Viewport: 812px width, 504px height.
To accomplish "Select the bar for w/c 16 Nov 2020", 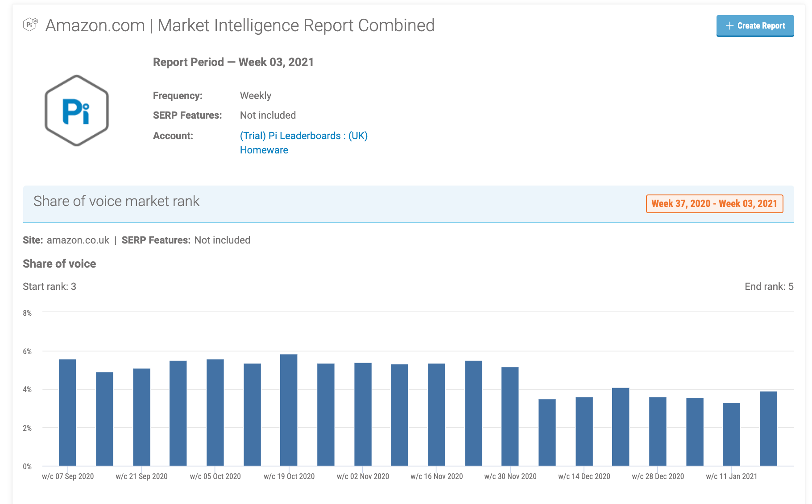I will (436, 415).
